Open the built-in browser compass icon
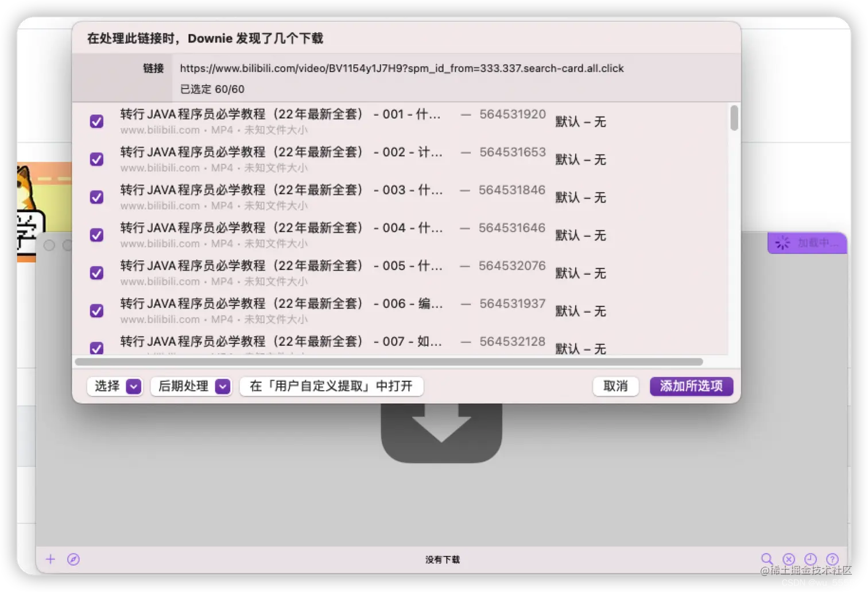 (73, 559)
